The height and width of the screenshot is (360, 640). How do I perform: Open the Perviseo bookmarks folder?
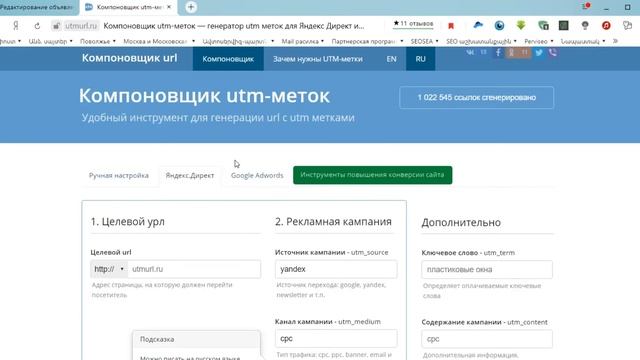(539, 41)
